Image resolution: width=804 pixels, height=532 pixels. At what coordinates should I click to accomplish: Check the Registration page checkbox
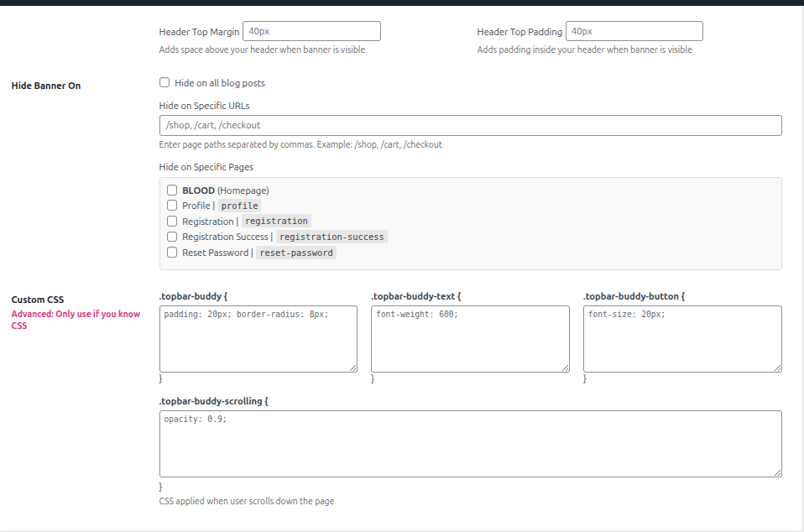click(172, 221)
